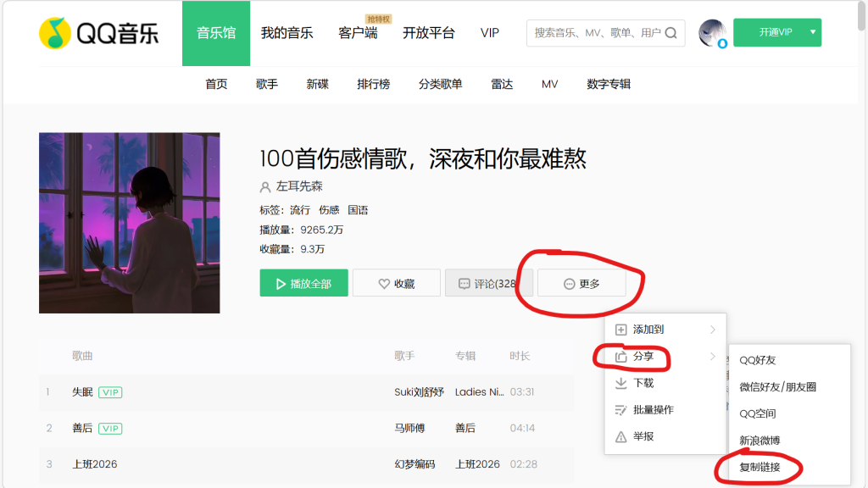The width and height of the screenshot is (868, 488).
Task: Open the 排行榜 navigation link
Action: click(x=373, y=84)
